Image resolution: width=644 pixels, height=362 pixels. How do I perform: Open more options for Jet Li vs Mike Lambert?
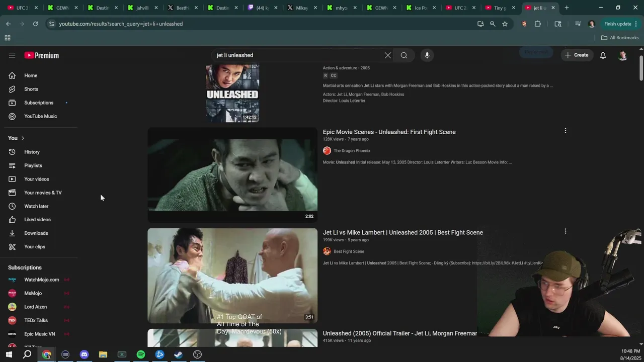click(x=566, y=231)
